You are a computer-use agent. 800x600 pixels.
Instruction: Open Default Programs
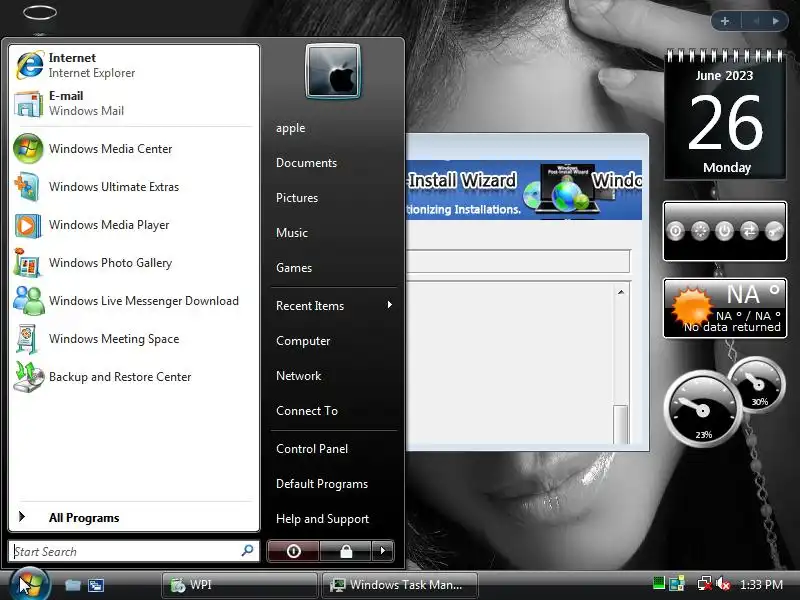[322, 484]
